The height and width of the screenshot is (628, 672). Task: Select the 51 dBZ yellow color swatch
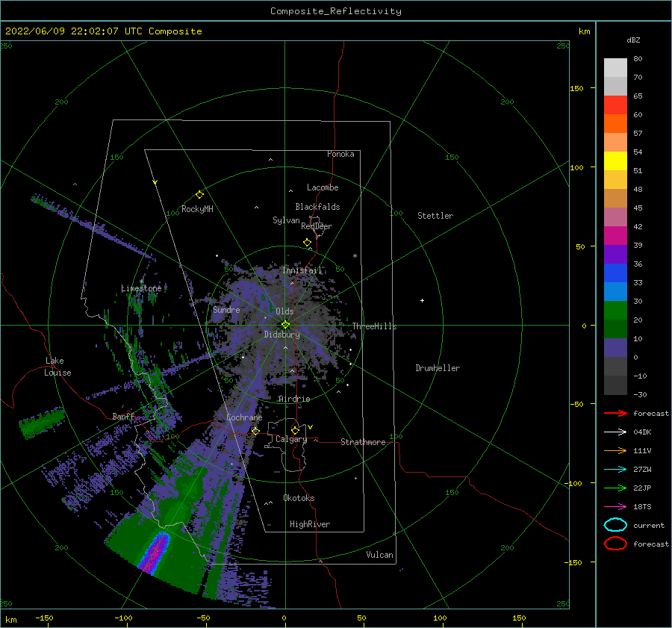[x=615, y=161]
